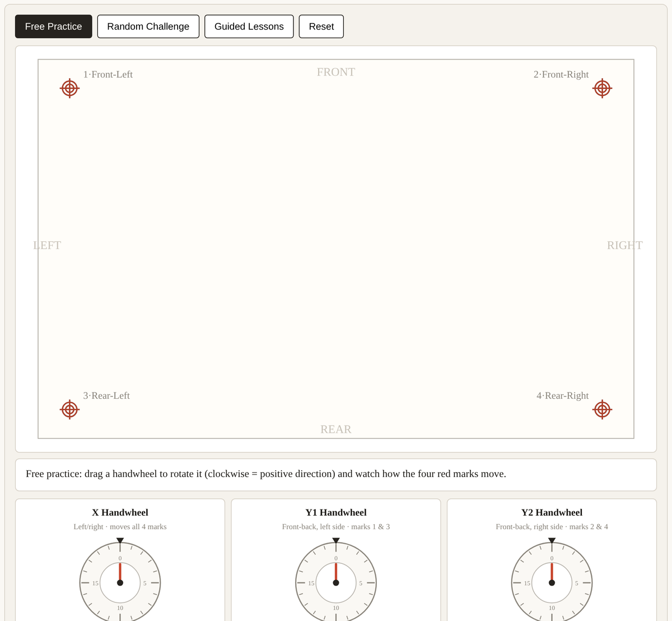The width and height of the screenshot is (672, 621).
Task: Click the 15 mark on Y2 Handwheel
Action: (527, 583)
